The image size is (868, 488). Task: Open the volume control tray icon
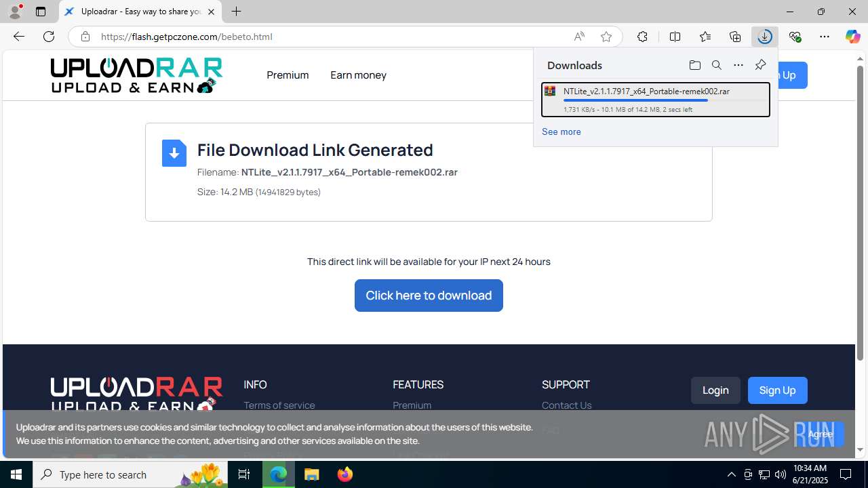[x=781, y=474]
